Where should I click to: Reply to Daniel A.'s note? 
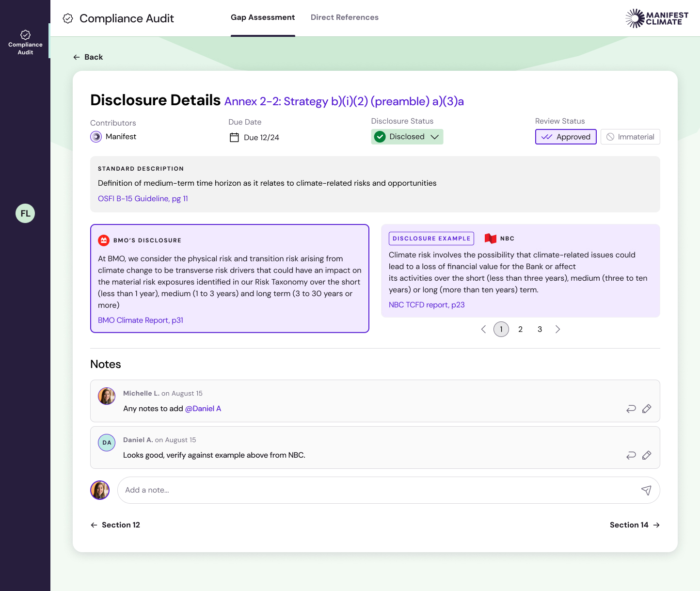[x=631, y=455]
